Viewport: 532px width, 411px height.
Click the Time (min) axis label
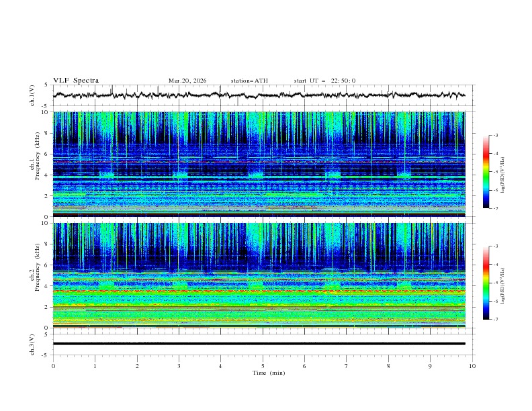tap(267, 372)
